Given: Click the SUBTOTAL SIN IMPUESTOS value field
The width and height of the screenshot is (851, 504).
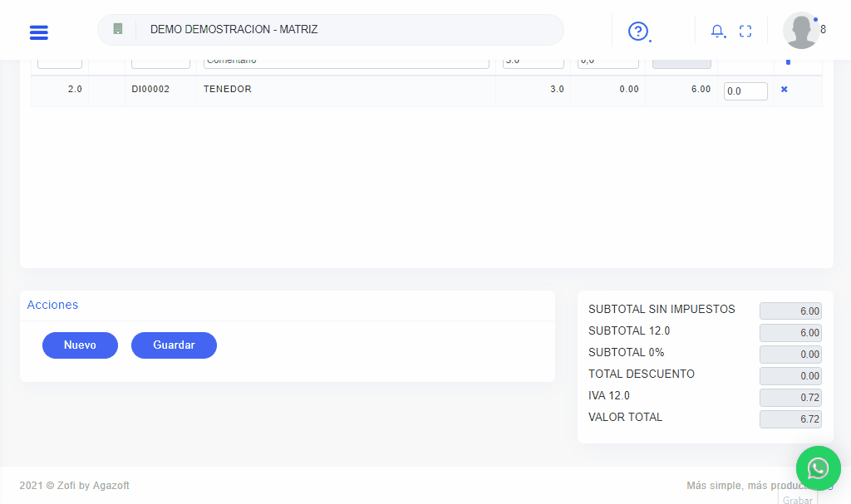Looking at the screenshot, I should click(790, 311).
